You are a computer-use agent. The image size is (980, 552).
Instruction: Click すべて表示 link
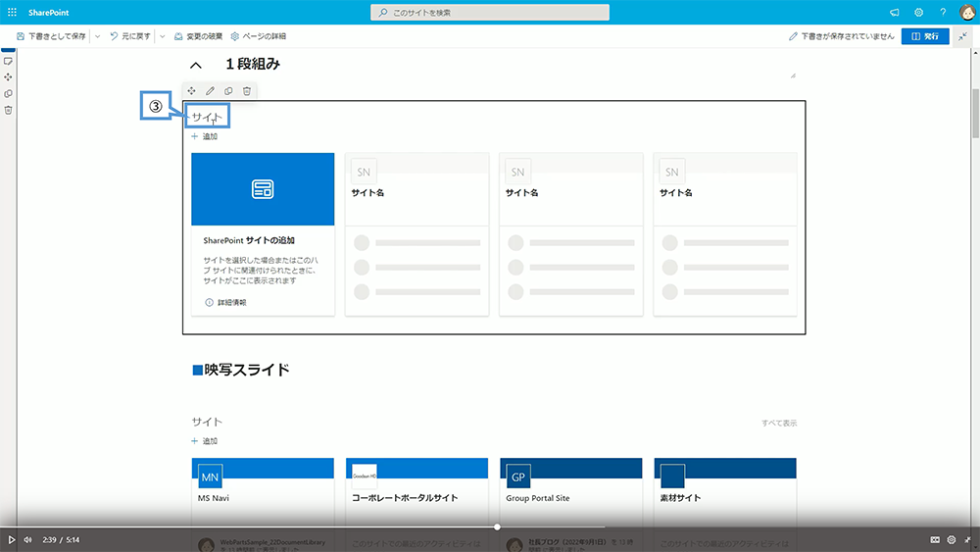[779, 424]
